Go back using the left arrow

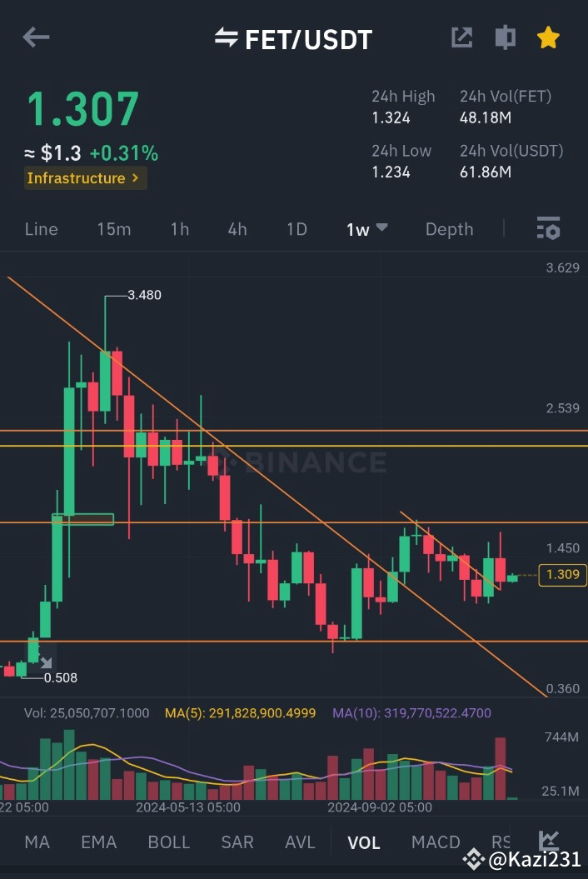[x=36, y=37]
